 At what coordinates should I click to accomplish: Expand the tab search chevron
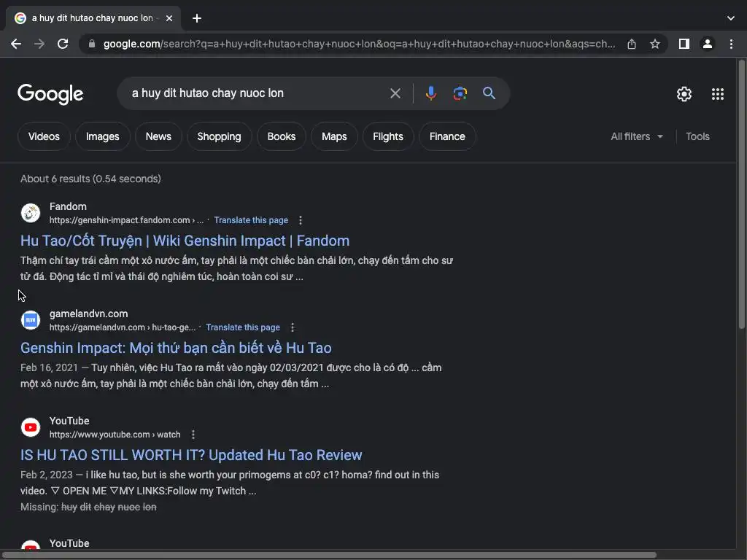click(731, 18)
